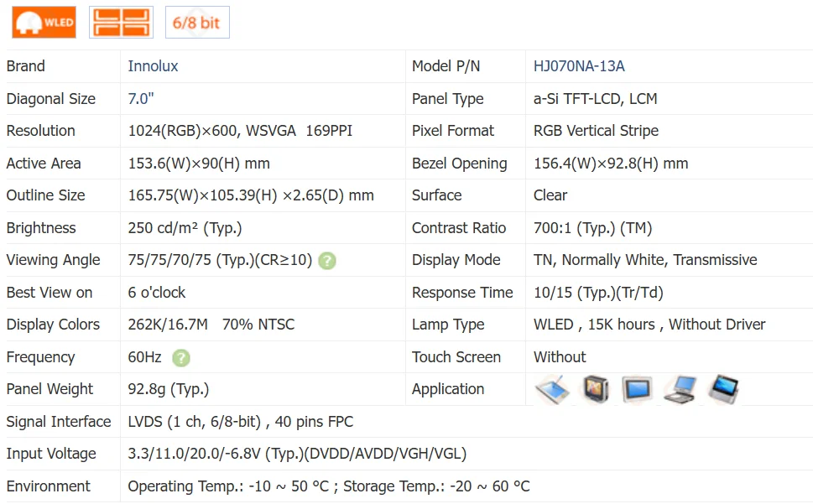
Task: Select the Operating Temp. environment text
Action: click(228, 486)
